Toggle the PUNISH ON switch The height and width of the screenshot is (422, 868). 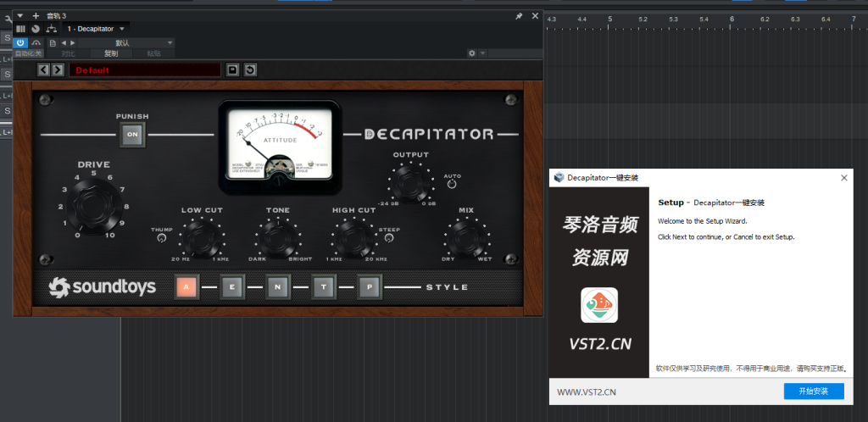132,134
